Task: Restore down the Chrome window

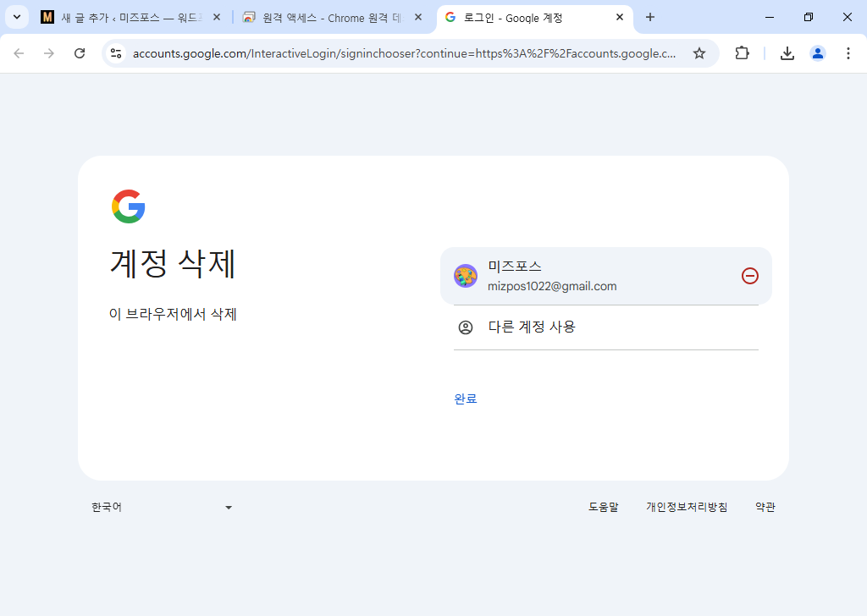Action: click(809, 17)
